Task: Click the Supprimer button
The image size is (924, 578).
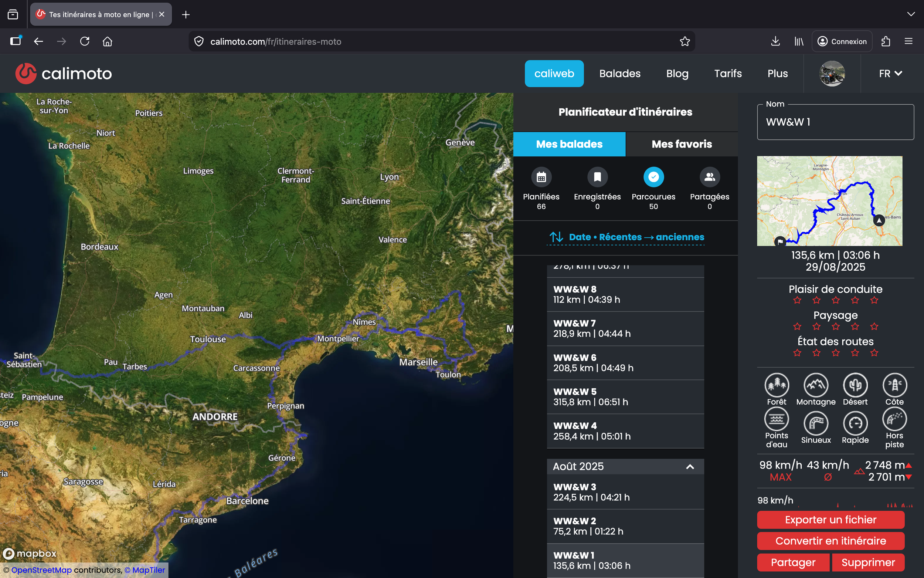Action: (868, 562)
